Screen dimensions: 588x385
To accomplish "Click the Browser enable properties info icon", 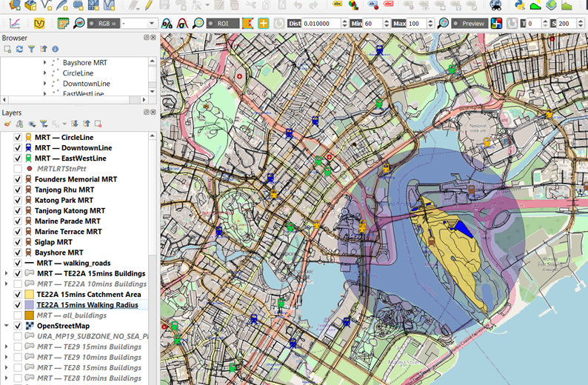I will pos(55,50).
